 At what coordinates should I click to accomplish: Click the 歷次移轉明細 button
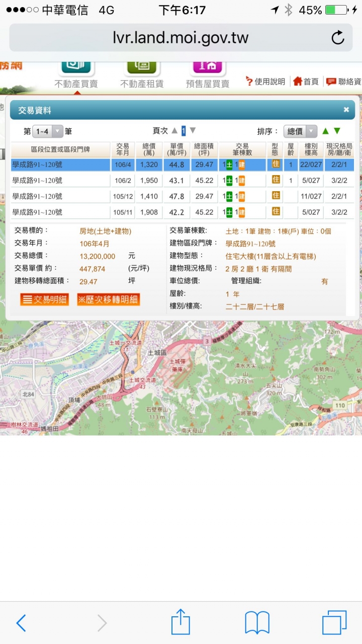point(108,300)
